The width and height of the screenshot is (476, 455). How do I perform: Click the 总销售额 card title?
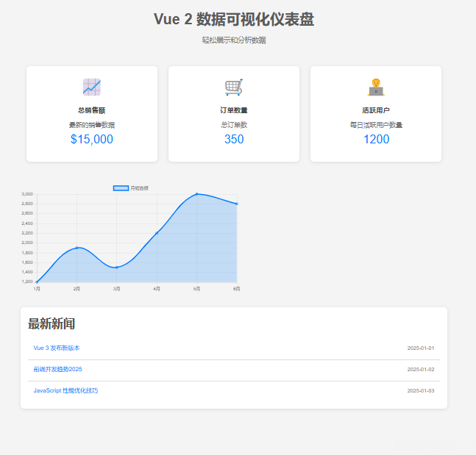click(x=92, y=110)
